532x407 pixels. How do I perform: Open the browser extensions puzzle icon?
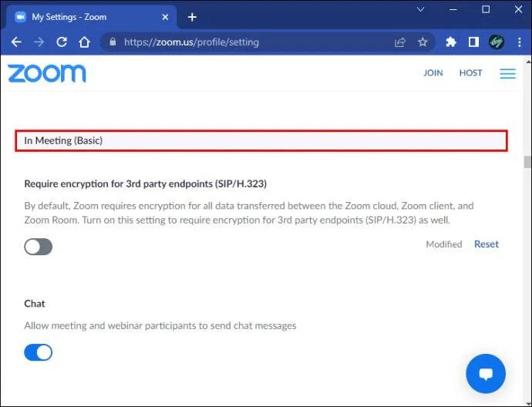450,42
